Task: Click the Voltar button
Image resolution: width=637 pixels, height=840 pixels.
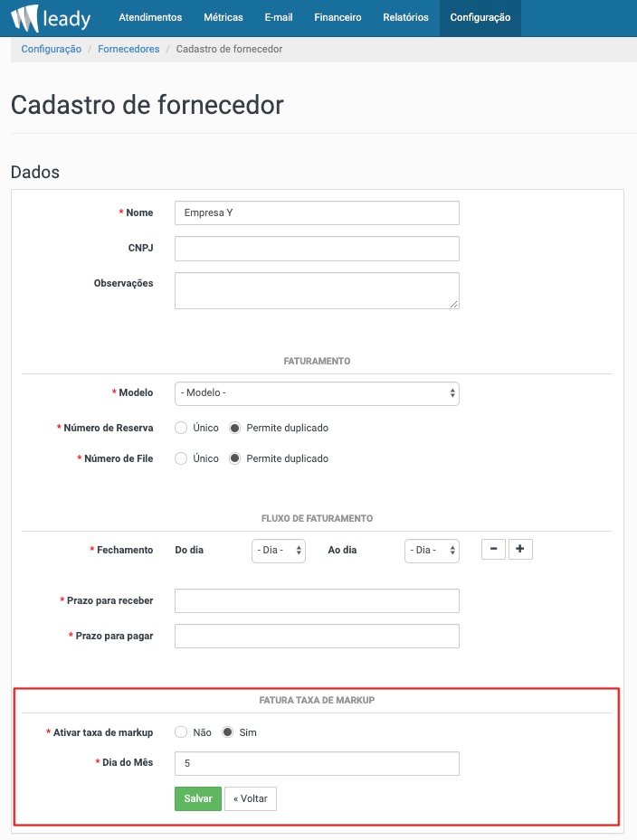Action: click(251, 798)
